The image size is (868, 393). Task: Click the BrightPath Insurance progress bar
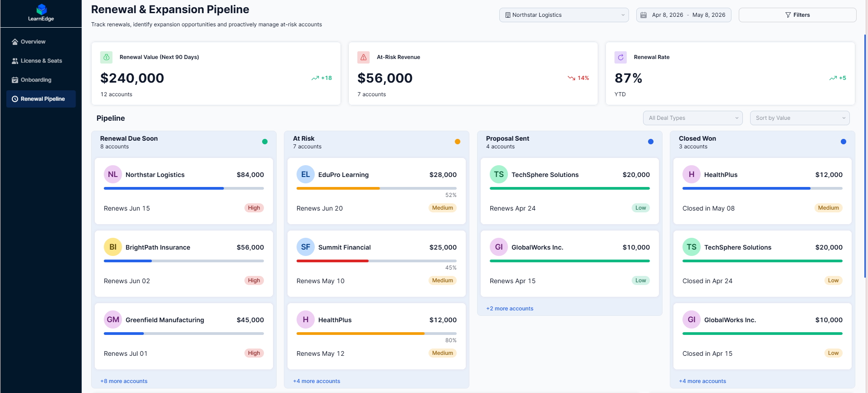point(184,261)
